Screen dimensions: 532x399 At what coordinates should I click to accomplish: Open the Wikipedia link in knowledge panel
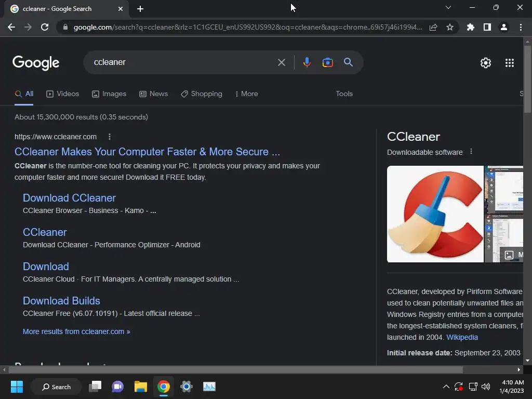[462, 337]
